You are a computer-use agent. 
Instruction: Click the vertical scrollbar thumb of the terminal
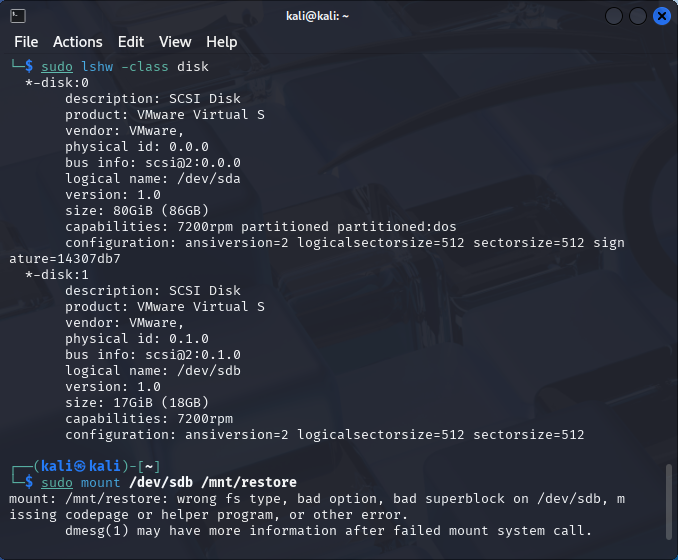pos(669,502)
